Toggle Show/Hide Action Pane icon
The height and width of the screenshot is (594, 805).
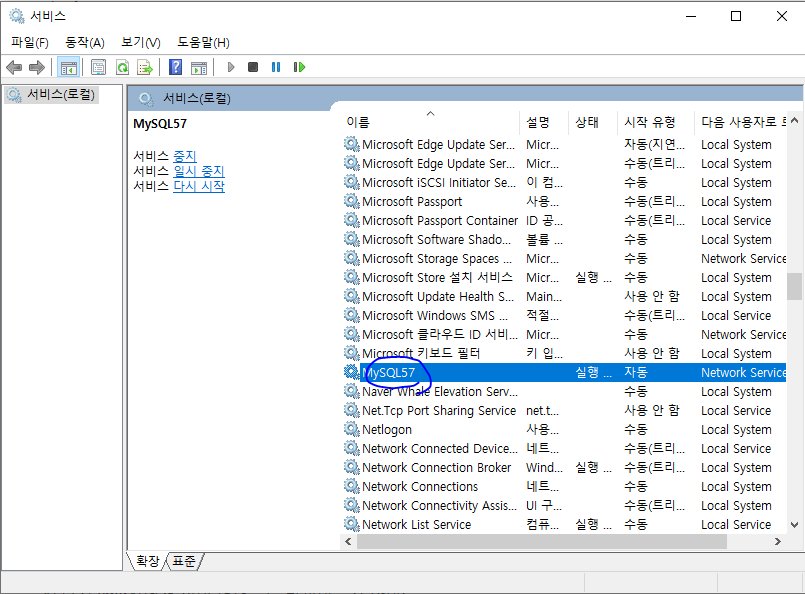tap(199, 67)
